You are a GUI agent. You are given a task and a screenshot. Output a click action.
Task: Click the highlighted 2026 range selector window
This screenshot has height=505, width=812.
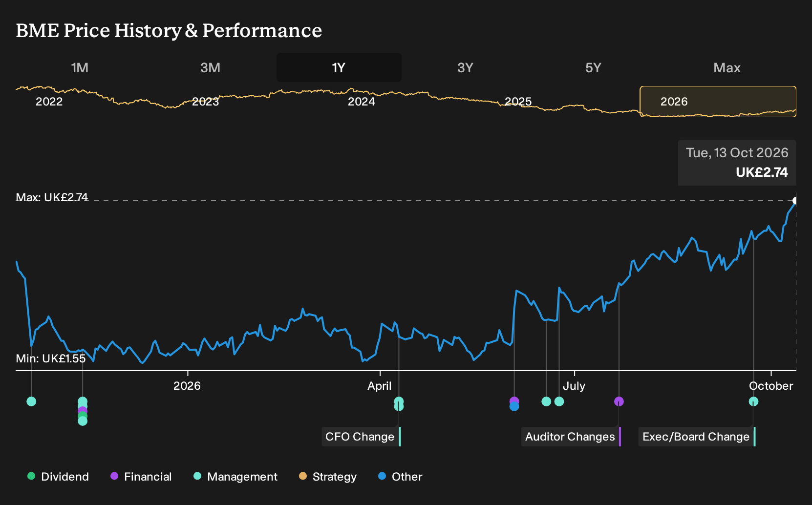point(718,102)
